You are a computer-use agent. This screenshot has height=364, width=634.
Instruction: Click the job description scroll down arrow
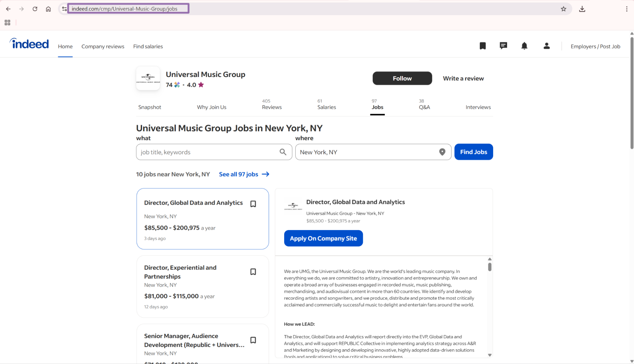490,355
